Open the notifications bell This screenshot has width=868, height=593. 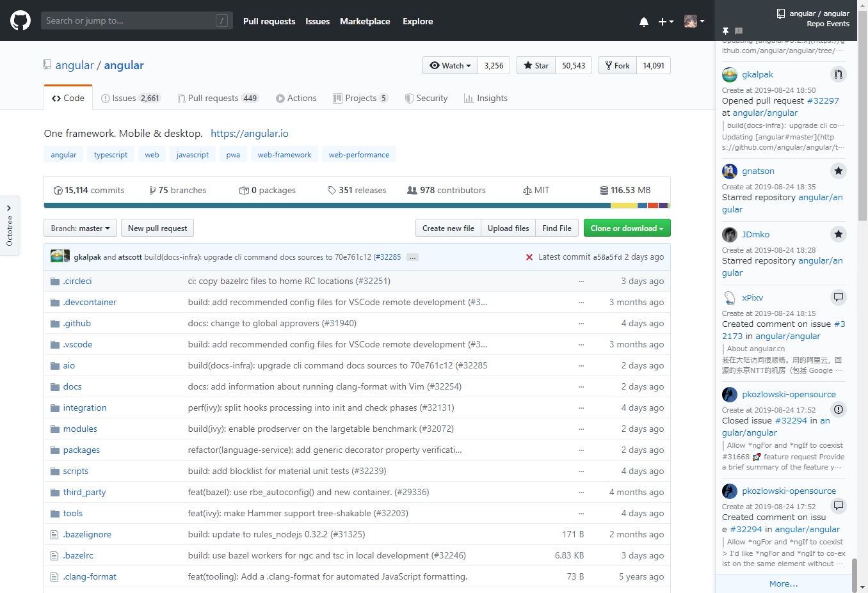(644, 21)
